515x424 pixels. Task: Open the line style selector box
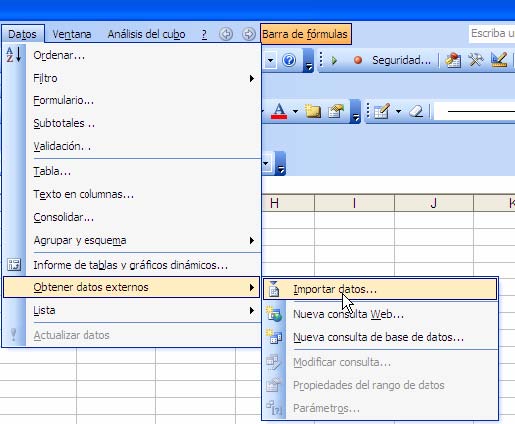click(474, 111)
